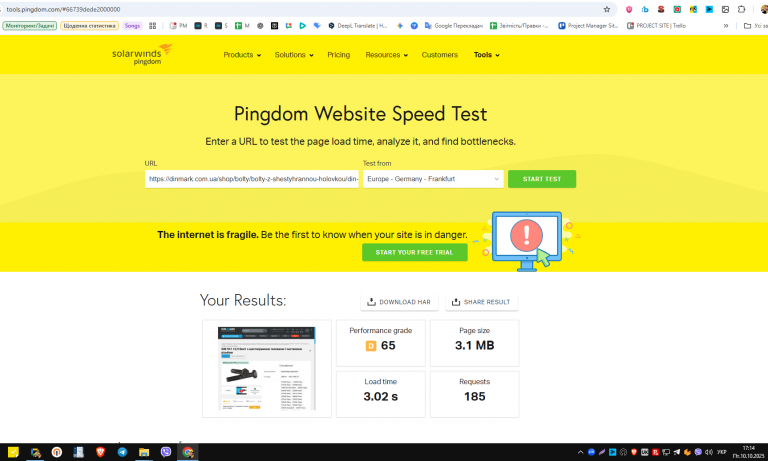The width and height of the screenshot is (768, 461).
Task: Click the Viber icon in system tray
Action: [698, 452]
